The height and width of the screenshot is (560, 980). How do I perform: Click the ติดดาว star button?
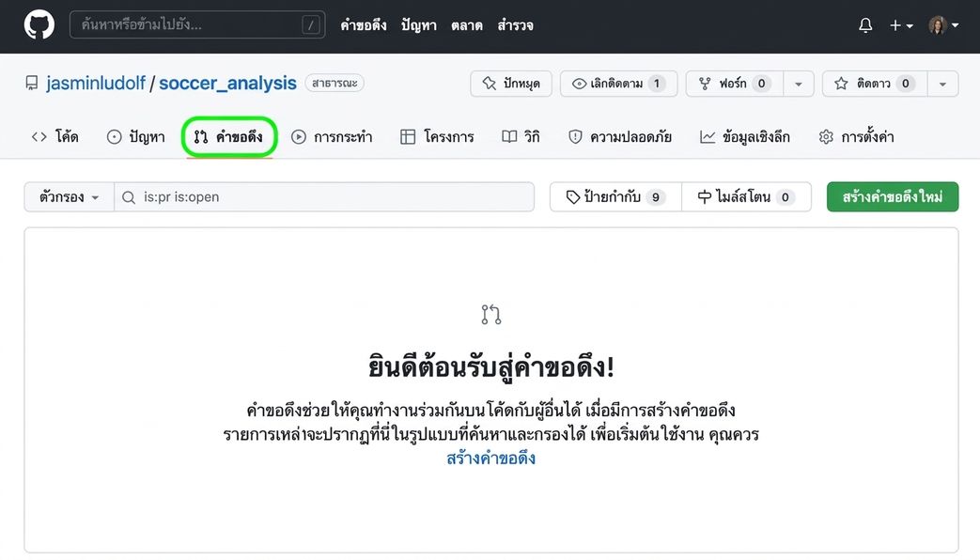875,84
